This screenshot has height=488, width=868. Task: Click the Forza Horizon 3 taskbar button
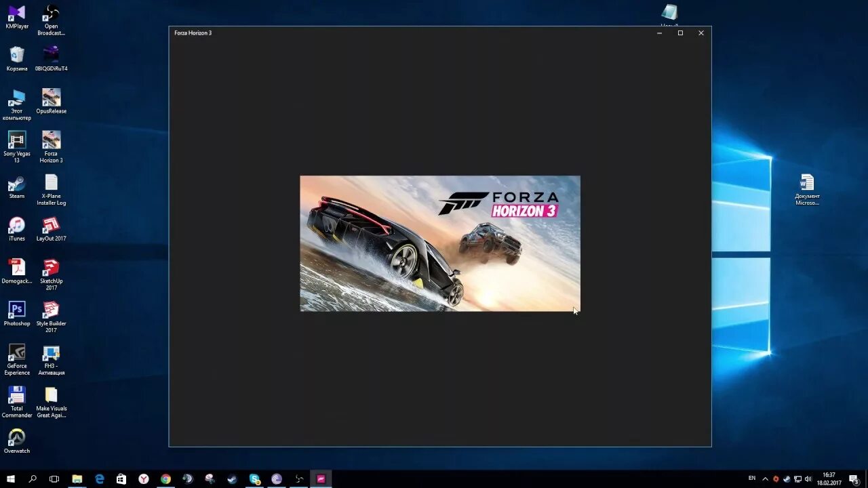321,479
